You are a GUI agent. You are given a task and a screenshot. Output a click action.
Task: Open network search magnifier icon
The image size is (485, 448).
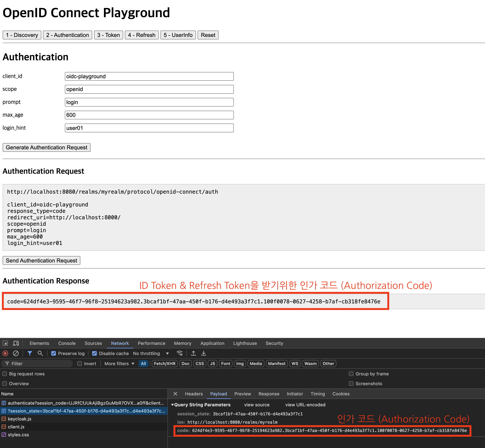(40, 354)
